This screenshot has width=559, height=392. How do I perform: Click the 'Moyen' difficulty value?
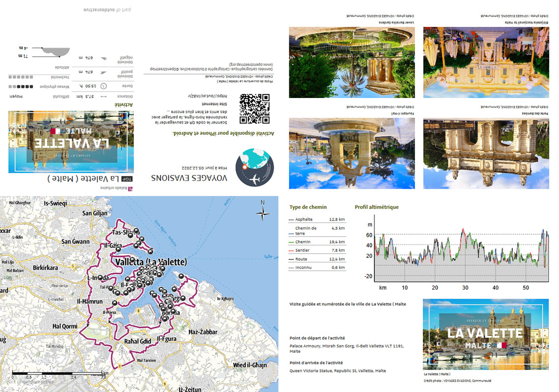[16, 96]
